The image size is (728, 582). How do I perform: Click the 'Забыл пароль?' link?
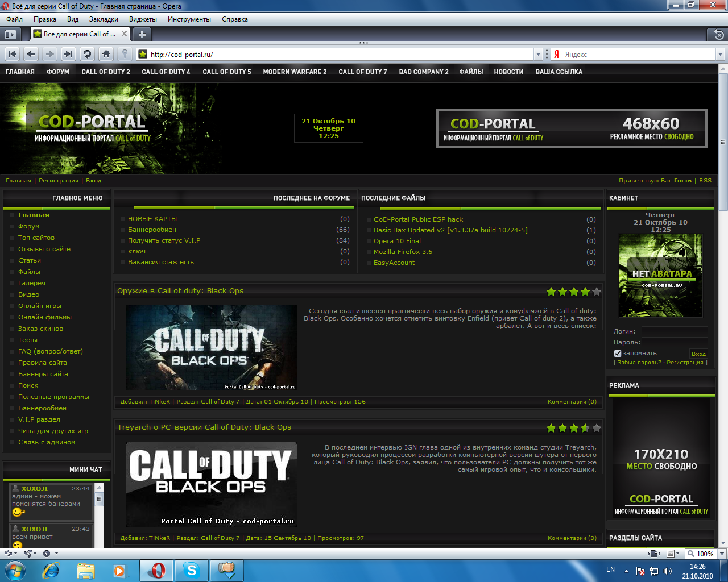[x=639, y=363]
